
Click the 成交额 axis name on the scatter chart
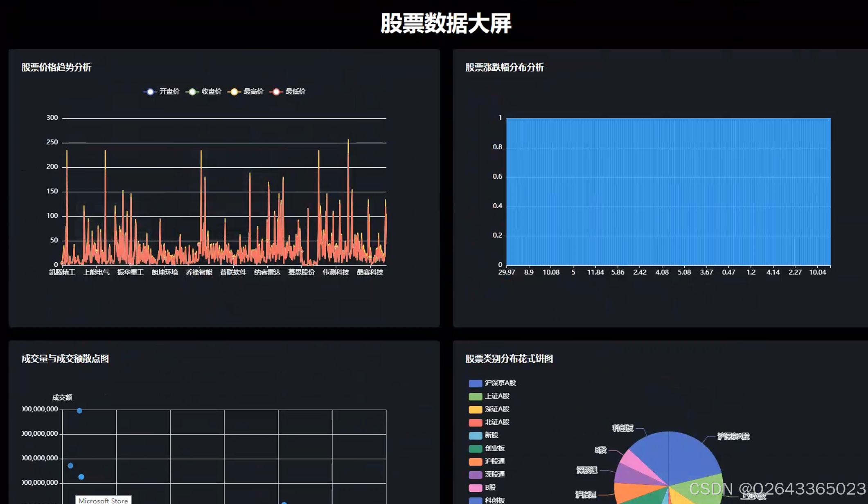(x=62, y=398)
